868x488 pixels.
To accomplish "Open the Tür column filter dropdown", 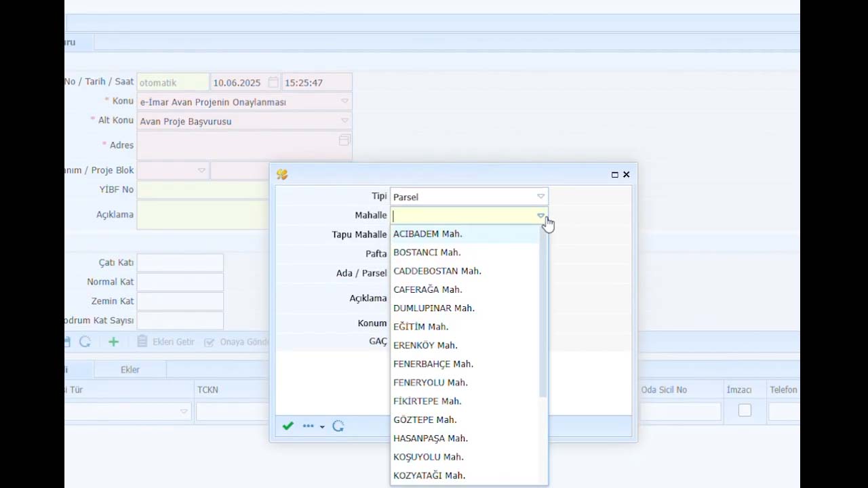I will point(184,411).
